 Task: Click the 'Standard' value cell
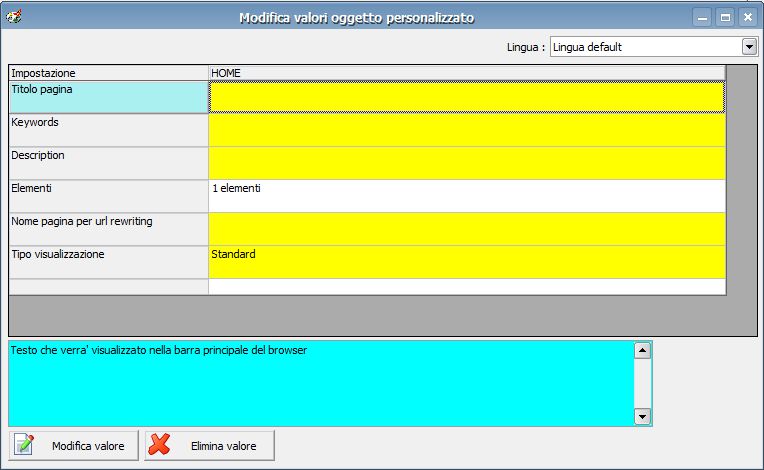[467, 263]
